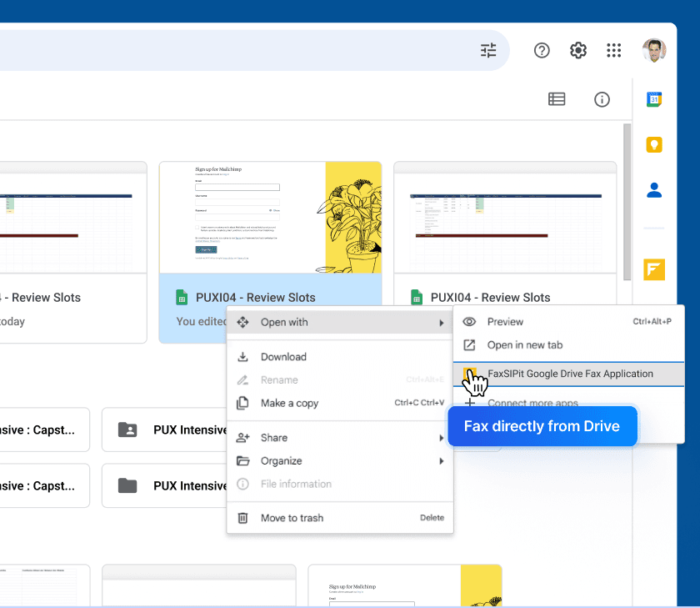Click the Fax directly from Drive button
The image size is (700, 608).
tap(542, 426)
